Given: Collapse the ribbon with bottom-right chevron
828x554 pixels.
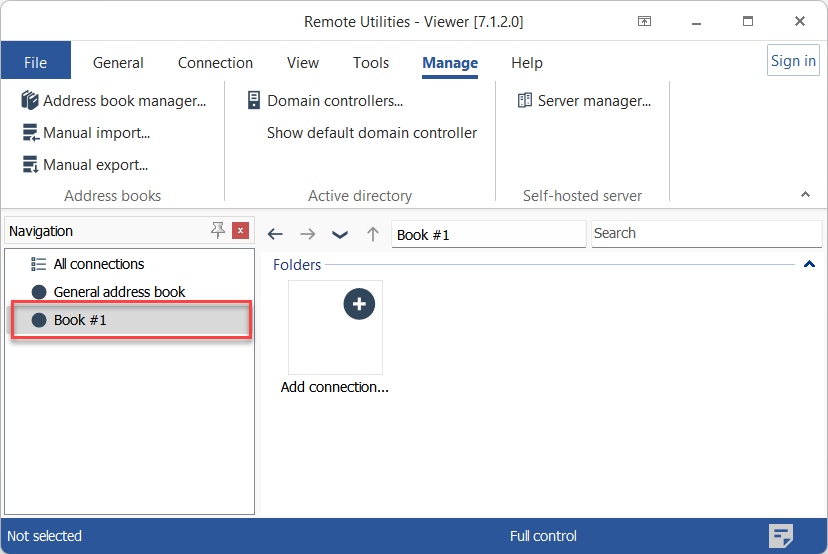Looking at the screenshot, I should (806, 194).
